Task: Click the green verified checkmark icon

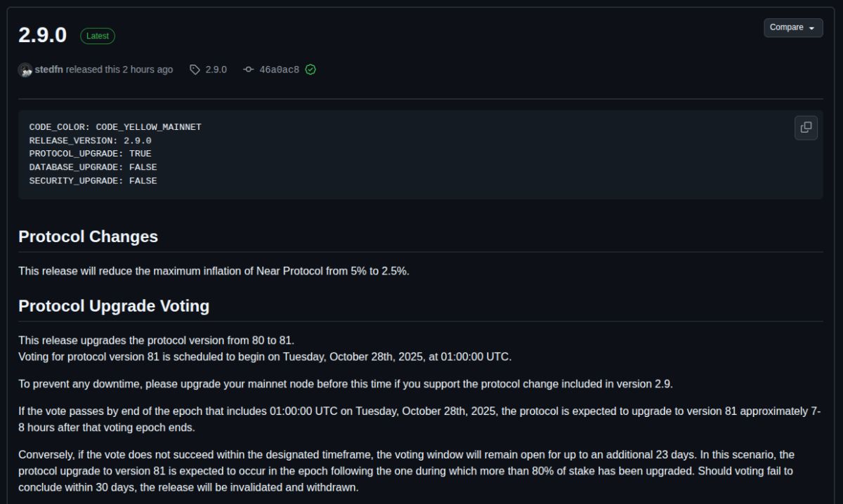Action: click(x=311, y=69)
